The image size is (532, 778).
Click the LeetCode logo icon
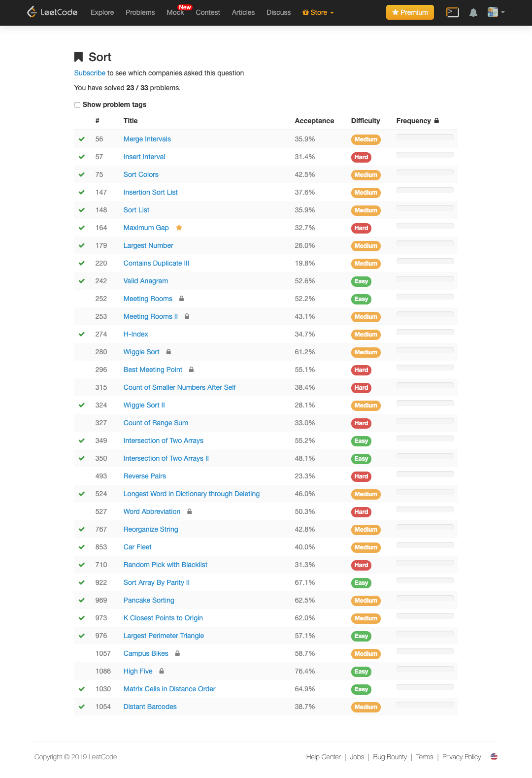pyautogui.click(x=32, y=12)
